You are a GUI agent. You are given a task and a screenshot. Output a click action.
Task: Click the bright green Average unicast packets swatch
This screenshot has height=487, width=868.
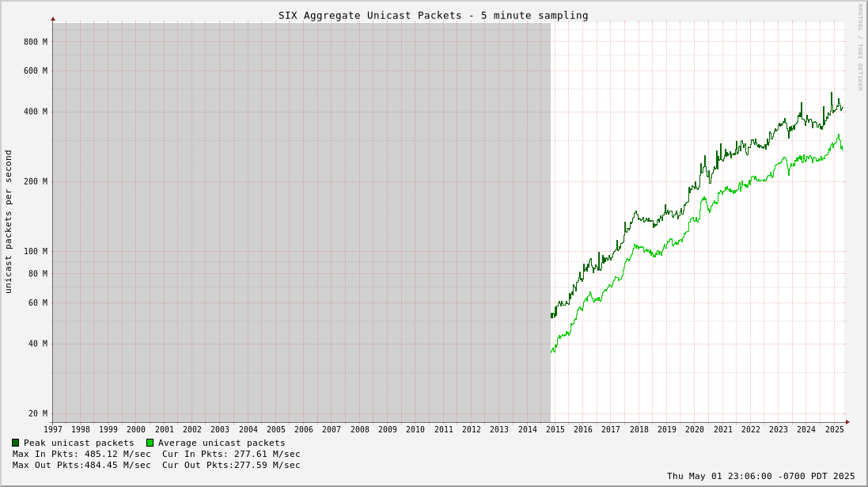click(150, 443)
